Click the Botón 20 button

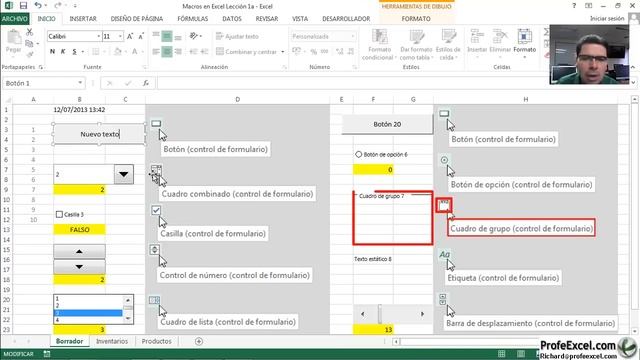[387, 124]
